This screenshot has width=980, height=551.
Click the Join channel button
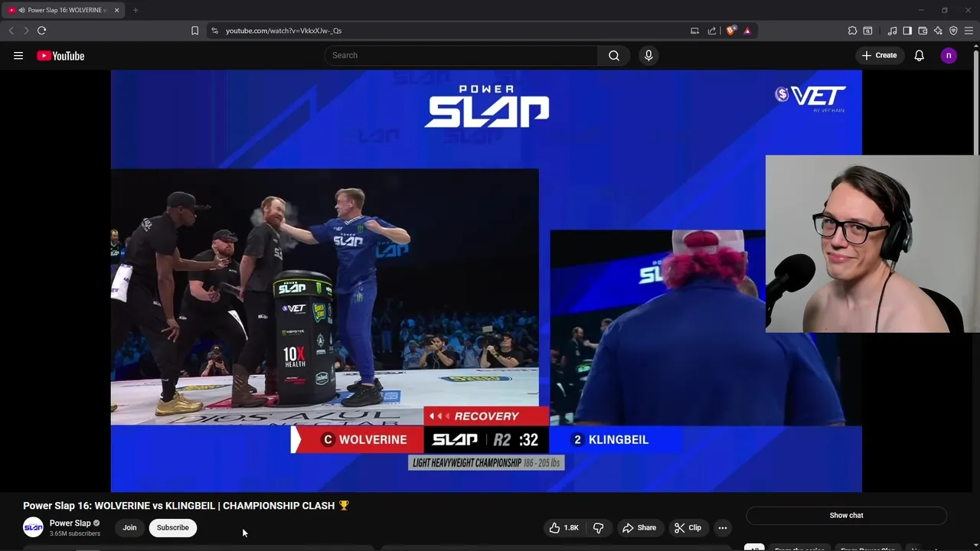[129, 527]
